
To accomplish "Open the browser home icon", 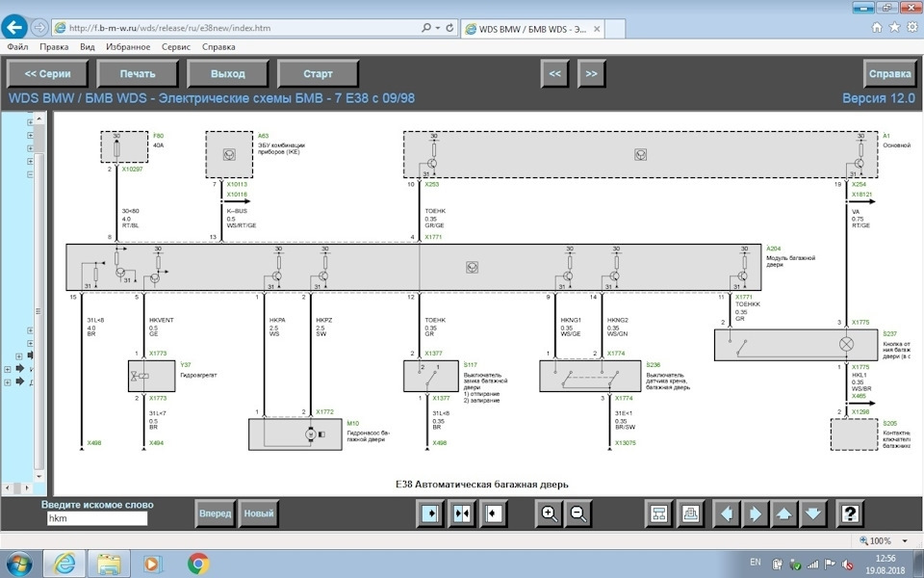I will (x=877, y=27).
